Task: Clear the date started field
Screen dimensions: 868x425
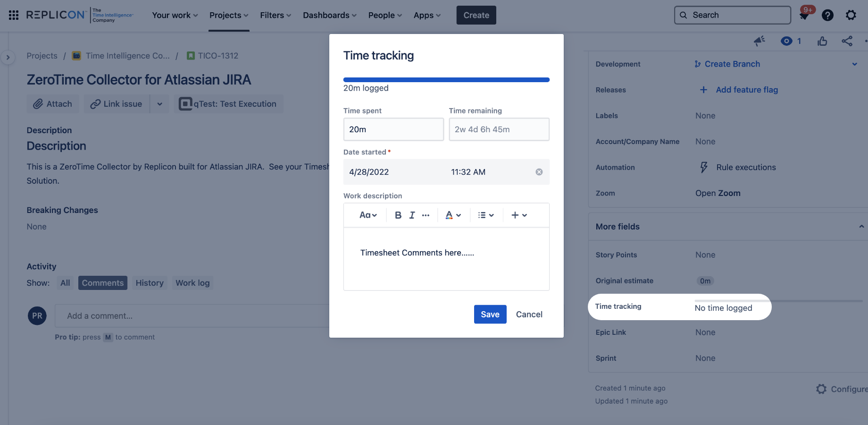Action: click(x=539, y=172)
